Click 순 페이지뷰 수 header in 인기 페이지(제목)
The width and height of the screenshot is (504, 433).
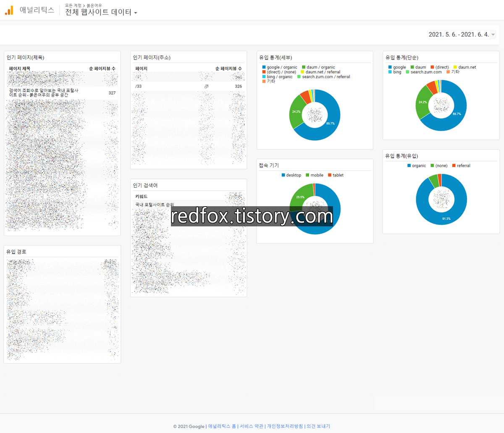coord(102,68)
